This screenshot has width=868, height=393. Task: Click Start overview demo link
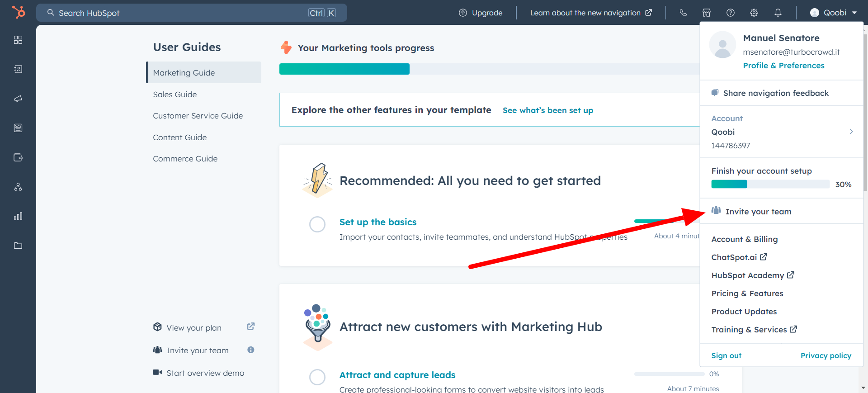click(205, 373)
